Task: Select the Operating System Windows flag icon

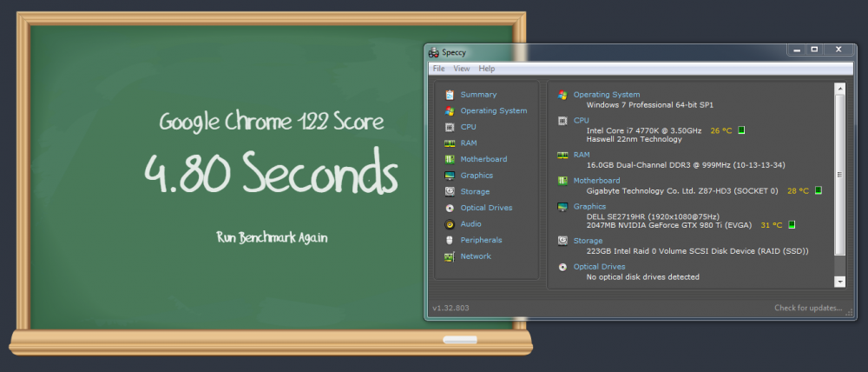Action: click(x=450, y=111)
